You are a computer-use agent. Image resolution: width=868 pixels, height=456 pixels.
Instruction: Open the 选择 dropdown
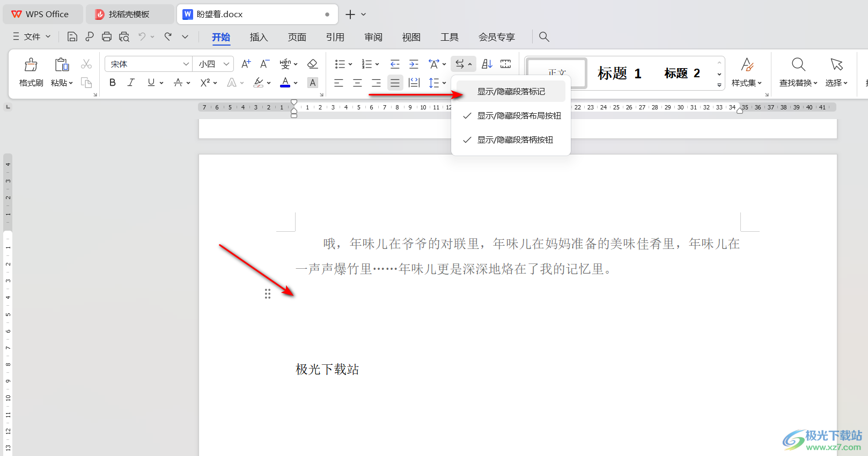pyautogui.click(x=836, y=83)
